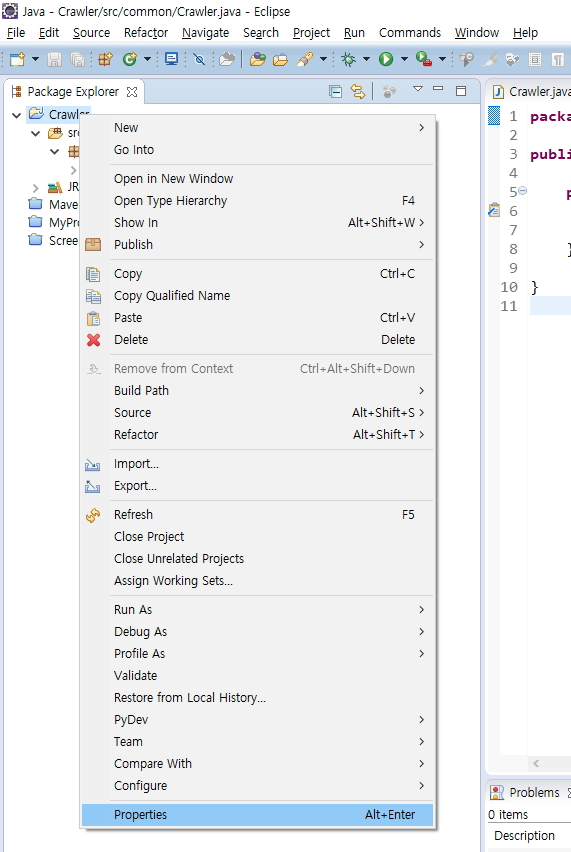Screen dimensions: 571x852
Task: Click the New Java Class toolbar icon
Action: 129,59
